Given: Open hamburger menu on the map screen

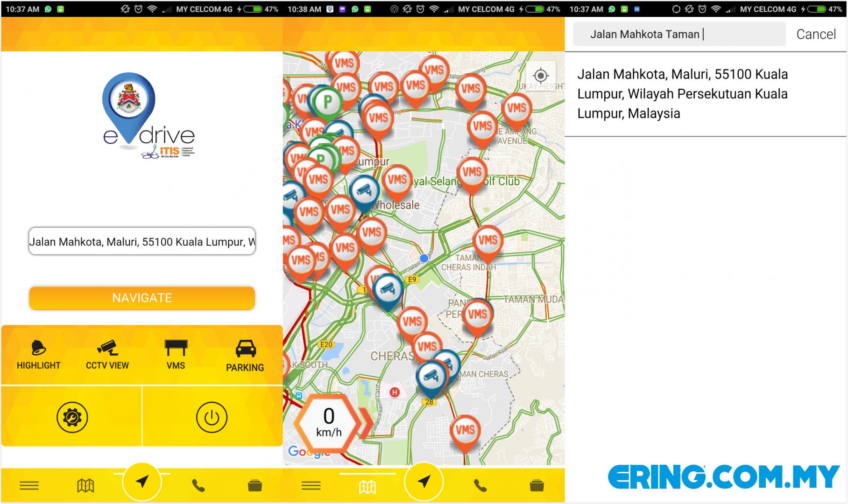Looking at the screenshot, I should tap(311, 486).
